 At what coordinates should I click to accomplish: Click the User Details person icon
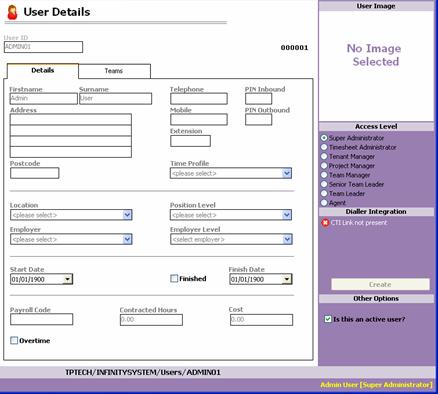click(x=12, y=12)
